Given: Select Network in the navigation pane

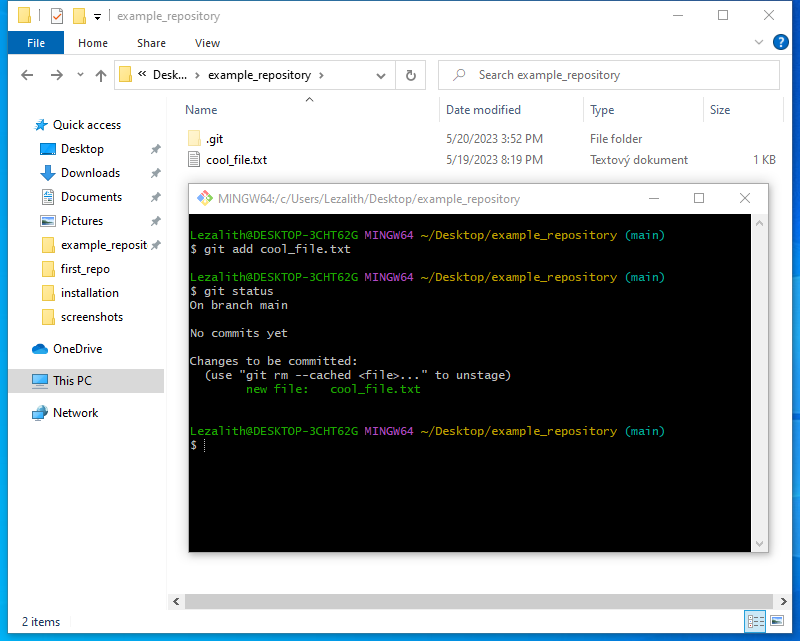Looking at the screenshot, I should click(x=76, y=413).
